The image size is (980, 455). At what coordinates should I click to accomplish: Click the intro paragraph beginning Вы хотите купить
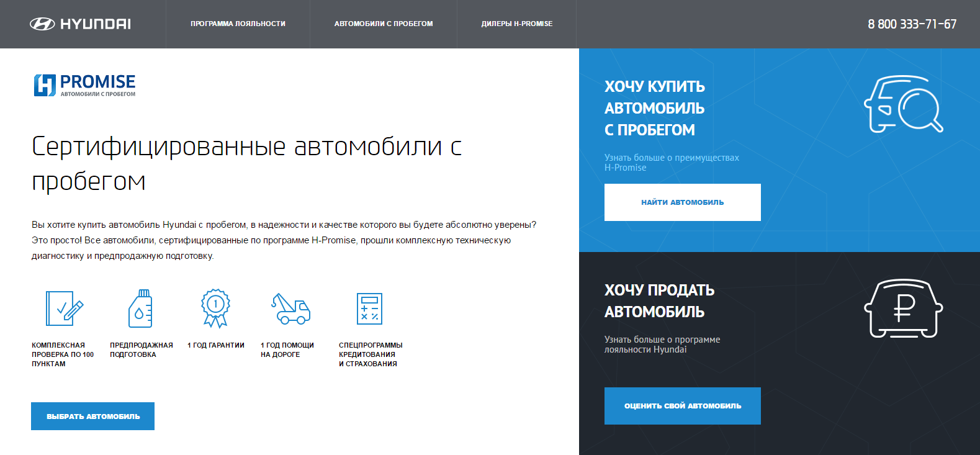coord(284,240)
